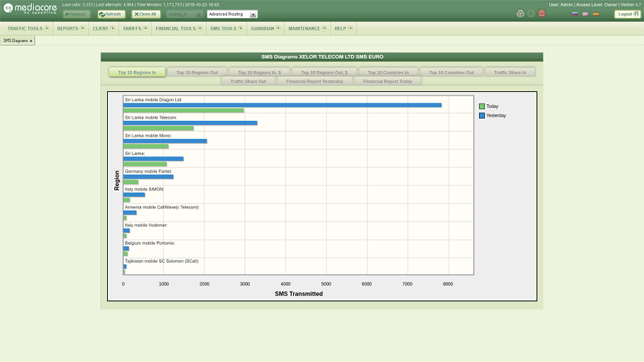Image resolution: width=644 pixels, height=362 pixels.
Task: Click the blue Yesterday bar for Dragon Ltd
Action: click(282, 105)
